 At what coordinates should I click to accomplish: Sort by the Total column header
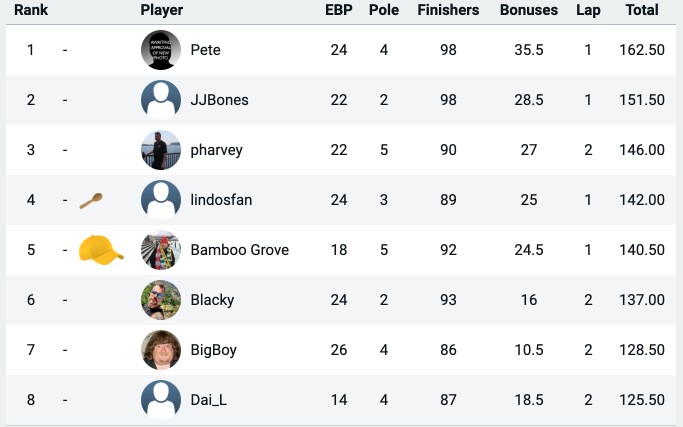pyautogui.click(x=642, y=10)
